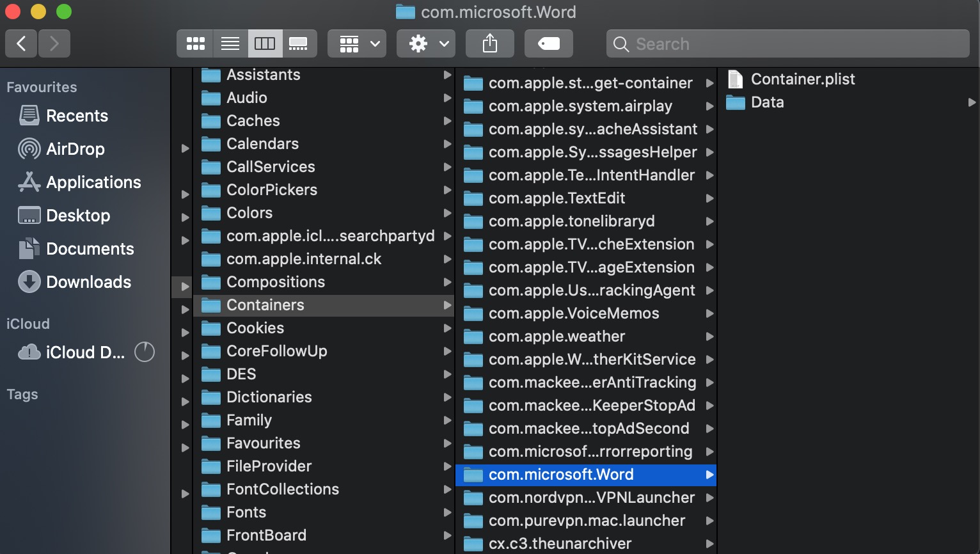Click the Share toolbar button
Image resolution: width=980 pixels, height=554 pixels.
coord(490,44)
